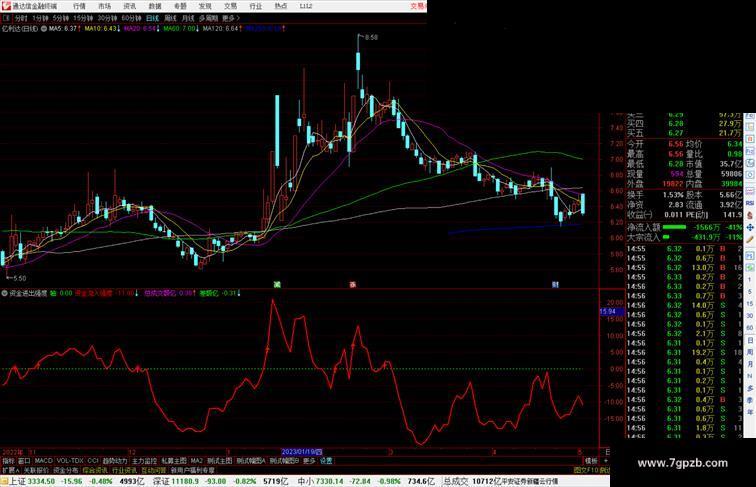Image resolution: width=756 pixels, height=487 pixels.
Task: Select the VOL-TDX indicator tab
Action: 70,461
